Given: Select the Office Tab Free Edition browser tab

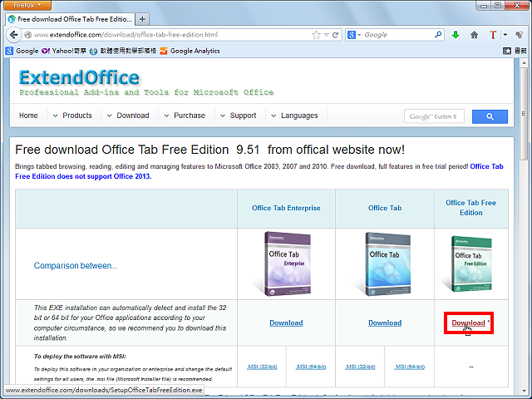Looking at the screenshot, I should coord(70,19).
